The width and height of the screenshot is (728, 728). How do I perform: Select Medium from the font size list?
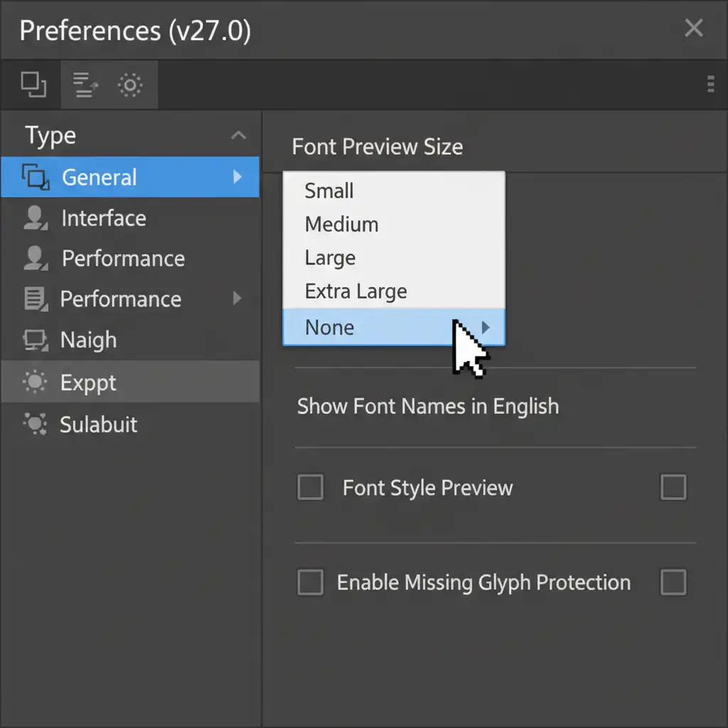click(341, 225)
